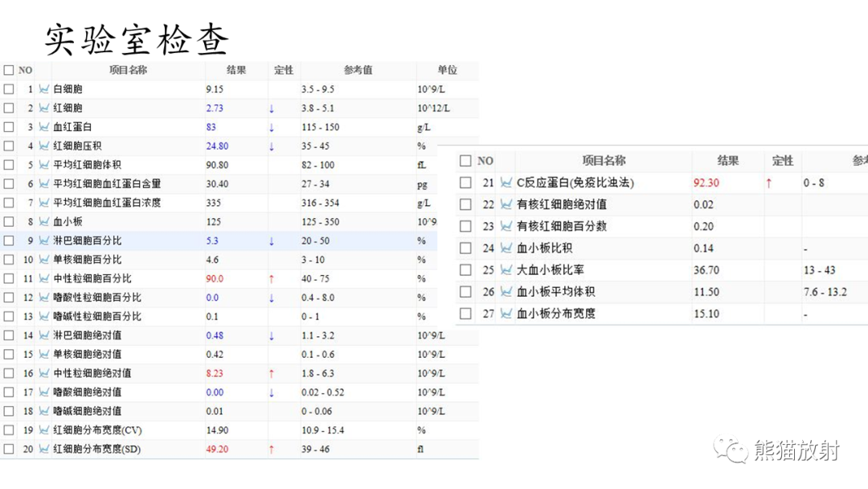This screenshot has width=868, height=489.
Task: Click the 定性 header in right table
Action: pyautogui.click(x=783, y=161)
